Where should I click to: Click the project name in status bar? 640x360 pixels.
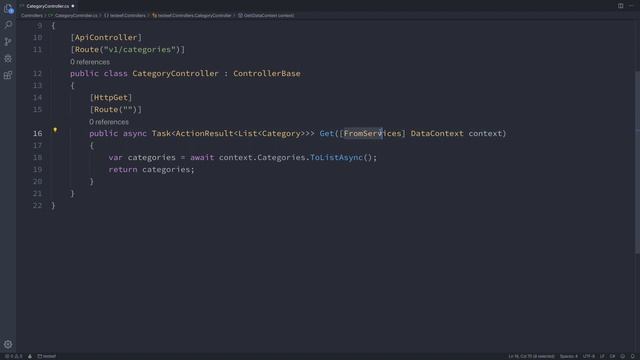pyautogui.click(x=47, y=356)
